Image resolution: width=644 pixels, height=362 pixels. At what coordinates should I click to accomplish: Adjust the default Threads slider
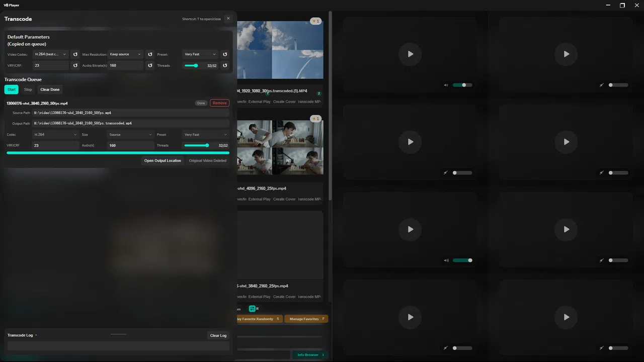tap(191, 65)
